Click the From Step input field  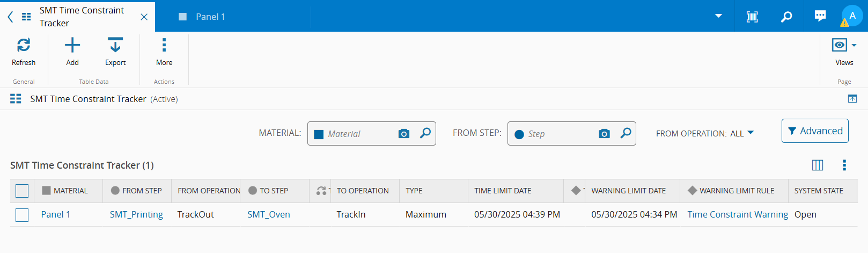click(x=560, y=134)
